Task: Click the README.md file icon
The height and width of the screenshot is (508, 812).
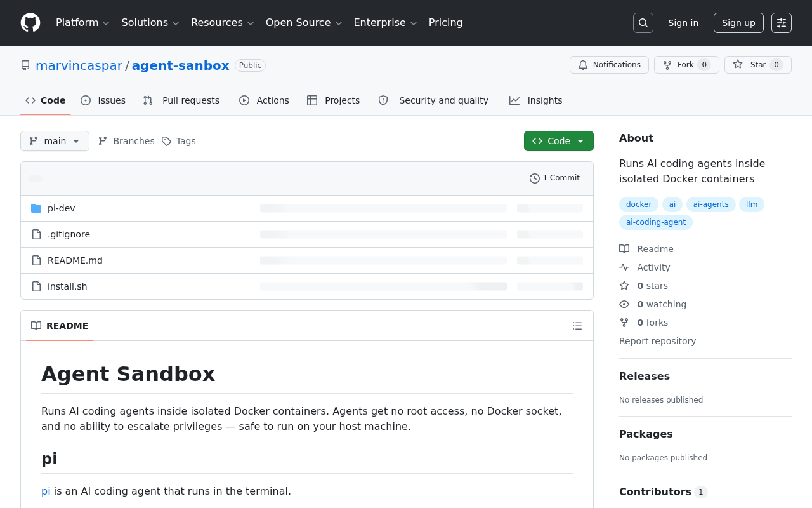Action: pos(36,260)
